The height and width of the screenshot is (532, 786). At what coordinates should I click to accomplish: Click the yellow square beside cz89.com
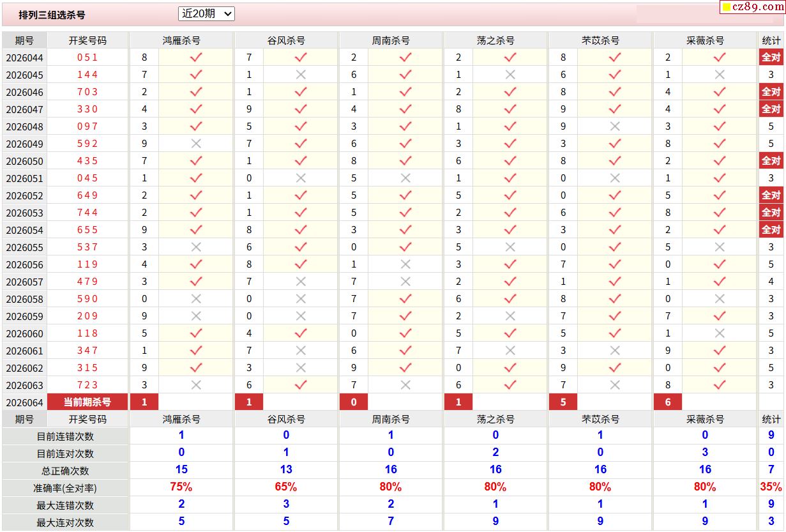pos(726,8)
